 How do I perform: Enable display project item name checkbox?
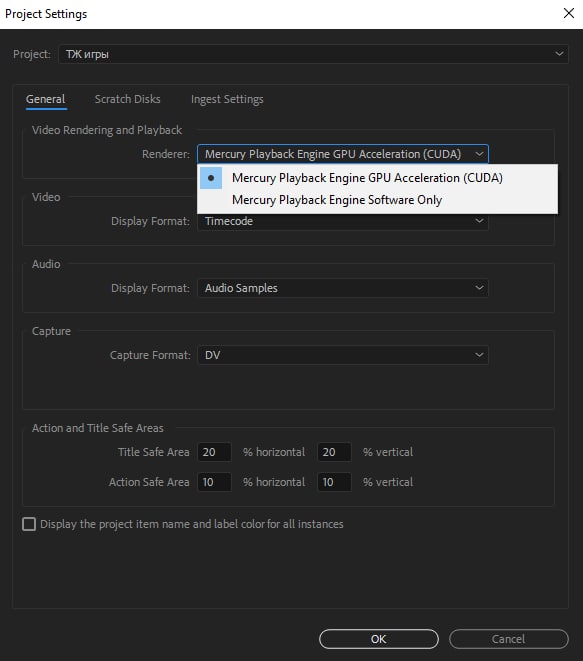[x=29, y=524]
